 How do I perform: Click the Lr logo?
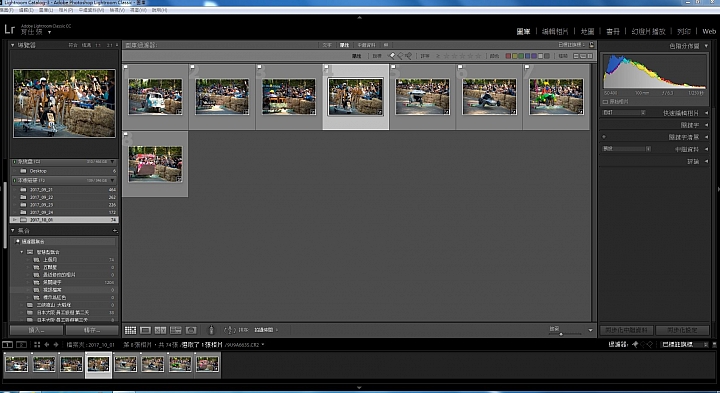coord(10,30)
